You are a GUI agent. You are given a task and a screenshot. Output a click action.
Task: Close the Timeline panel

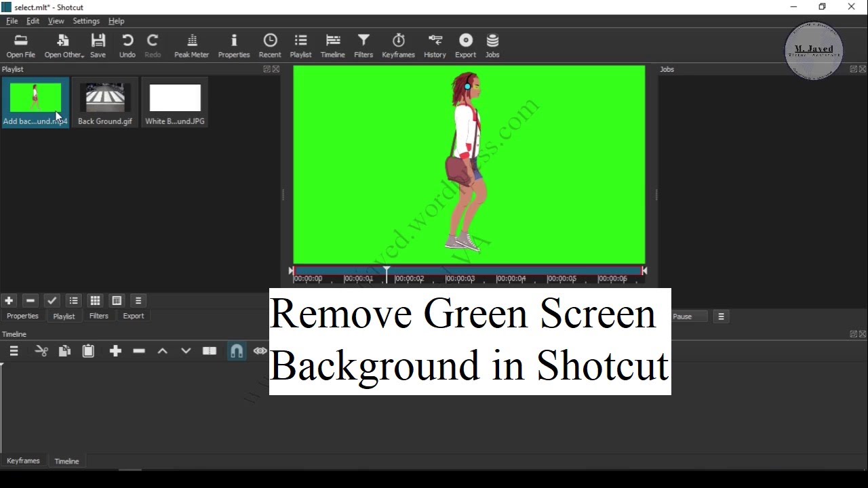pyautogui.click(x=863, y=334)
